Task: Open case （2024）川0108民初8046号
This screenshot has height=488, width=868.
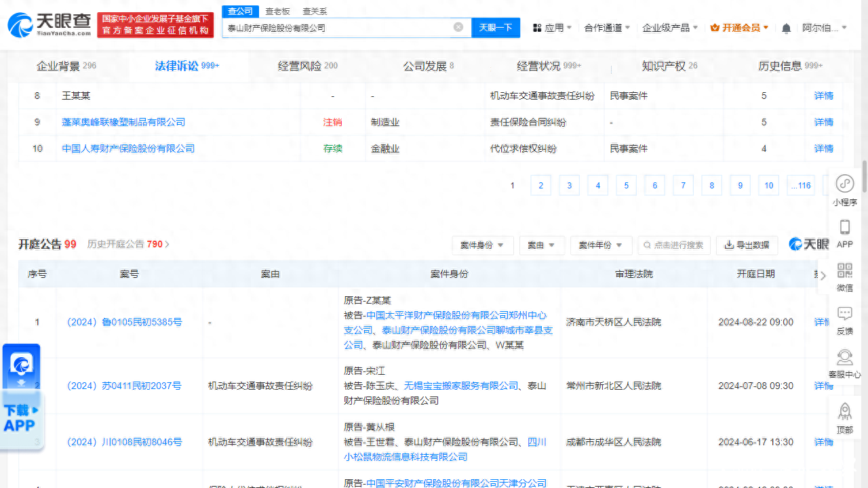Action: [x=124, y=442]
